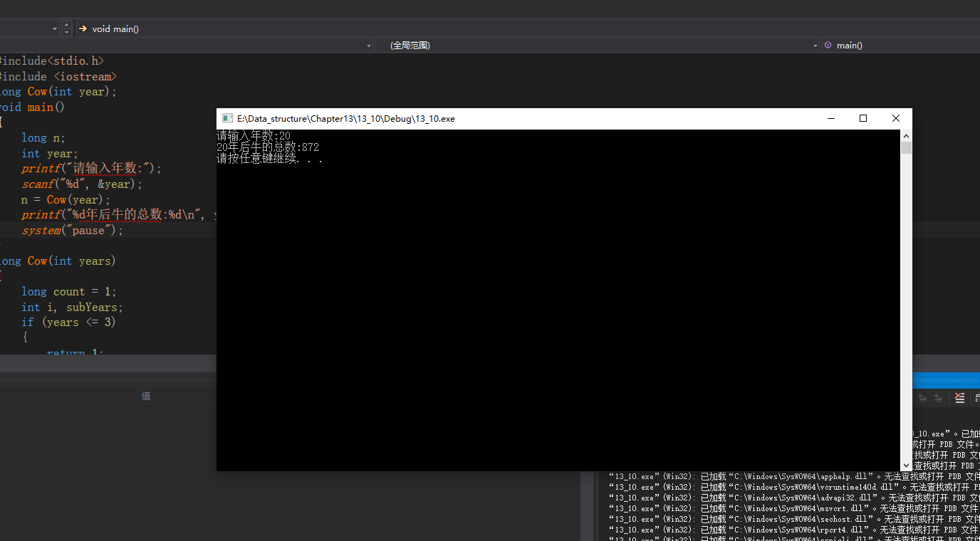
Task: Click output line mentioning msvcrt.dll
Action: (794, 508)
